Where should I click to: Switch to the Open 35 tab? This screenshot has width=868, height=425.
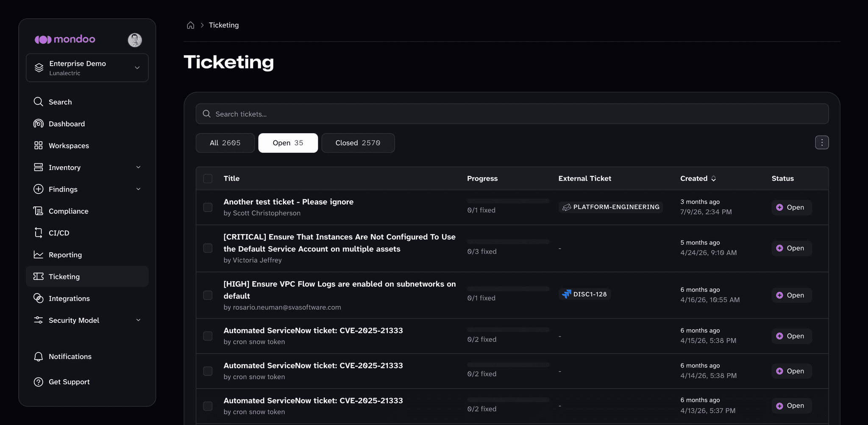coord(288,143)
